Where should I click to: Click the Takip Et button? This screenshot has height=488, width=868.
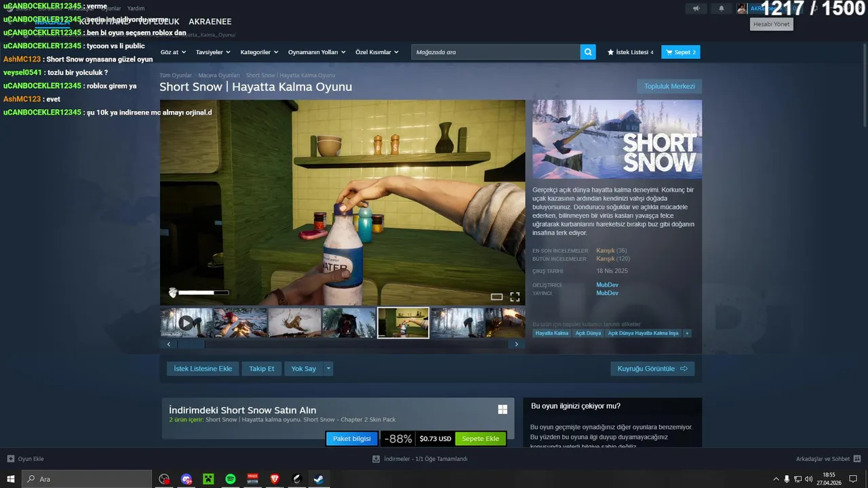click(x=262, y=369)
